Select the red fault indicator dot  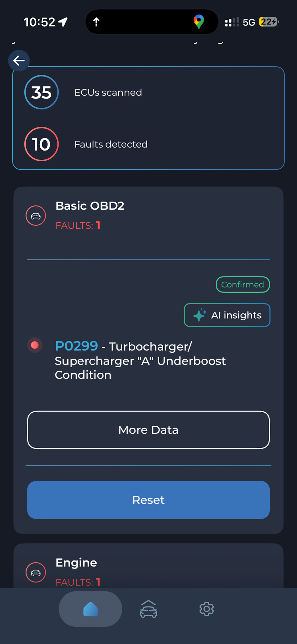[x=35, y=345]
